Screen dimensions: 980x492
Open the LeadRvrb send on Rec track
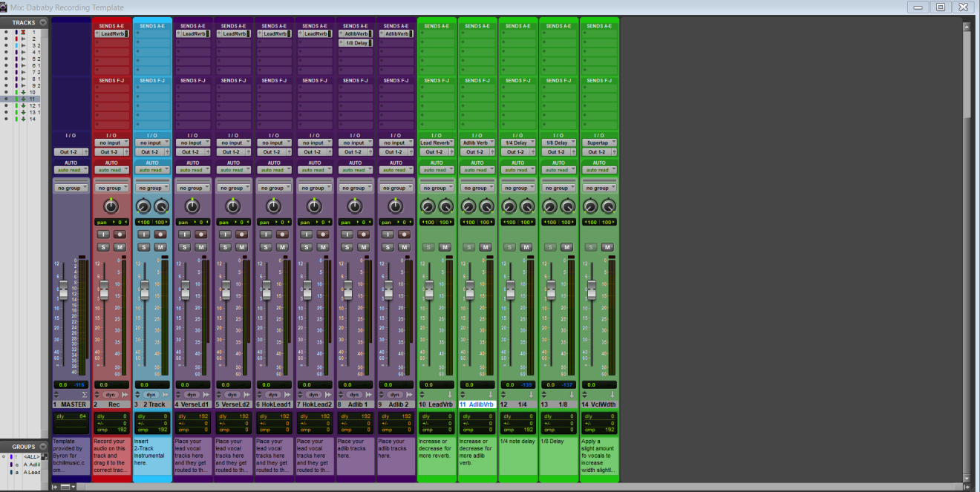tap(112, 33)
